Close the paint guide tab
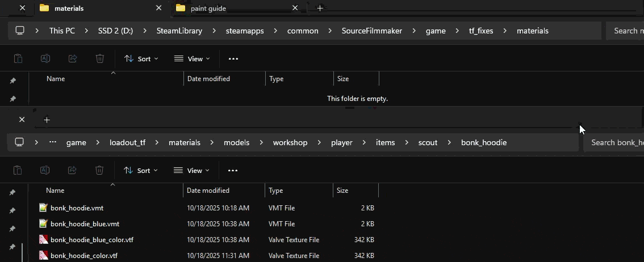 295,8
